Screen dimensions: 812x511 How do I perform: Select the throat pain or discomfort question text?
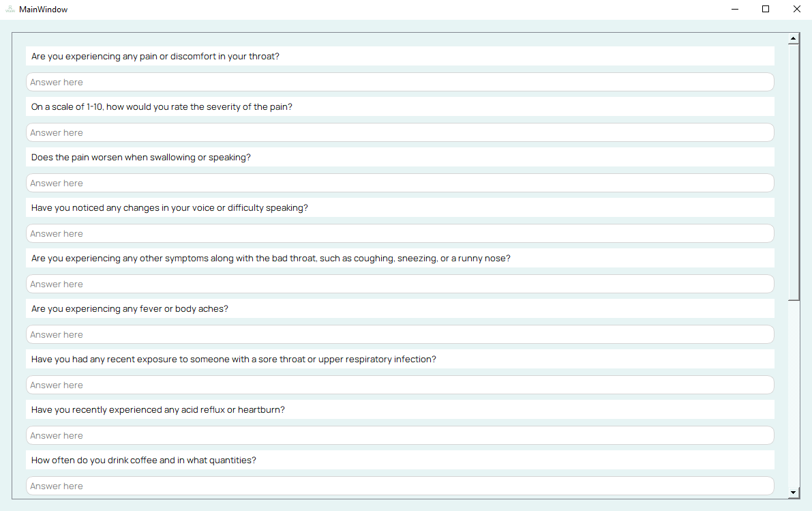pos(155,57)
